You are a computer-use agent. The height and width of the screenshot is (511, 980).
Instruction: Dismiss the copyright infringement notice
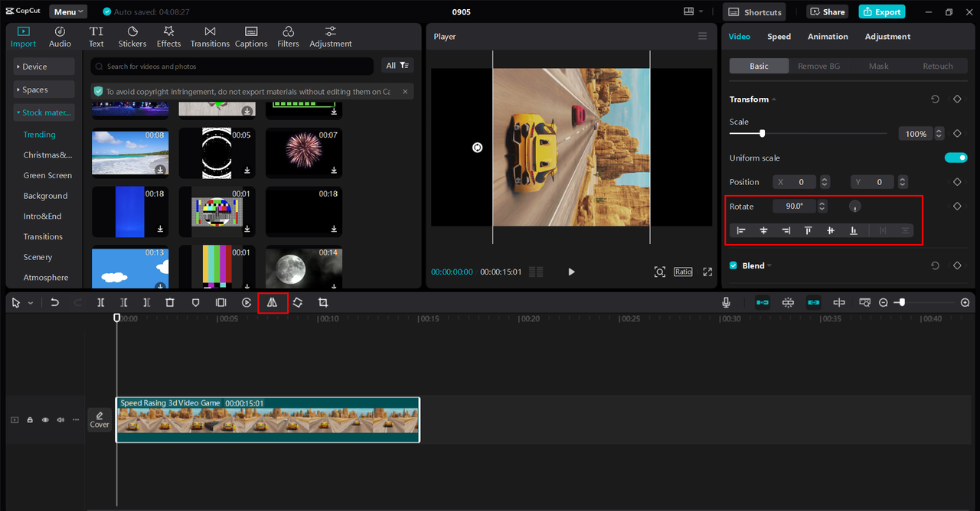coord(405,91)
